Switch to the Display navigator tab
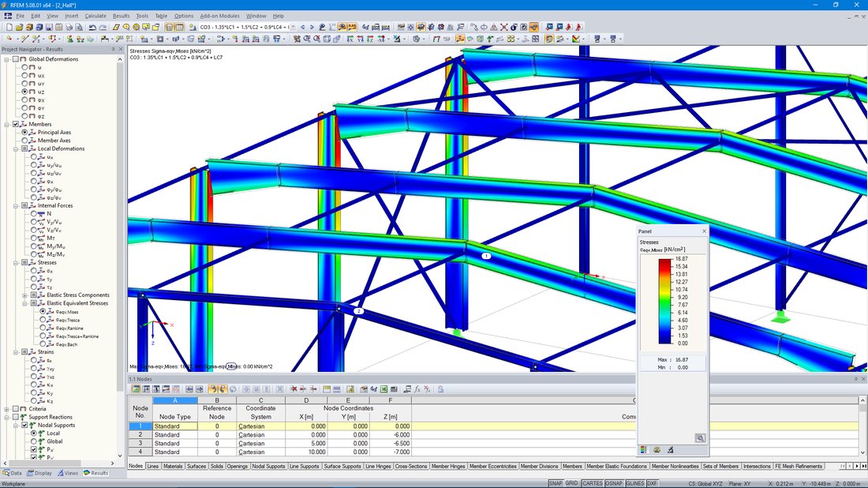This screenshot has height=488, width=868. point(39,473)
